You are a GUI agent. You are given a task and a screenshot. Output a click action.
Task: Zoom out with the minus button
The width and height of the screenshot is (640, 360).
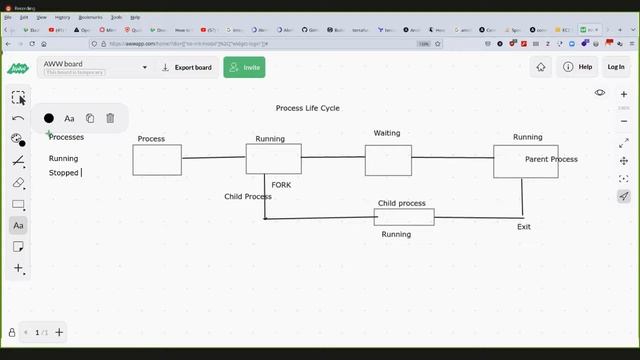coord(624,121)
